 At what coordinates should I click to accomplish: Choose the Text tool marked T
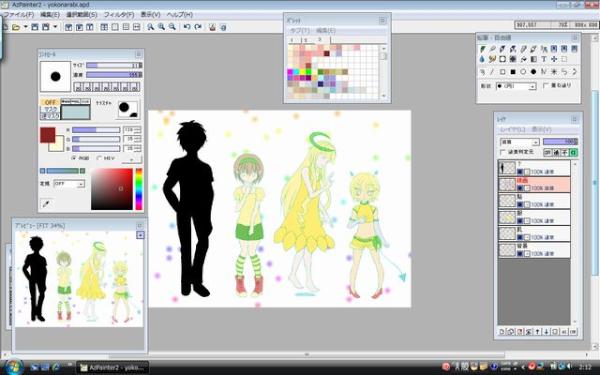(543, 59)
